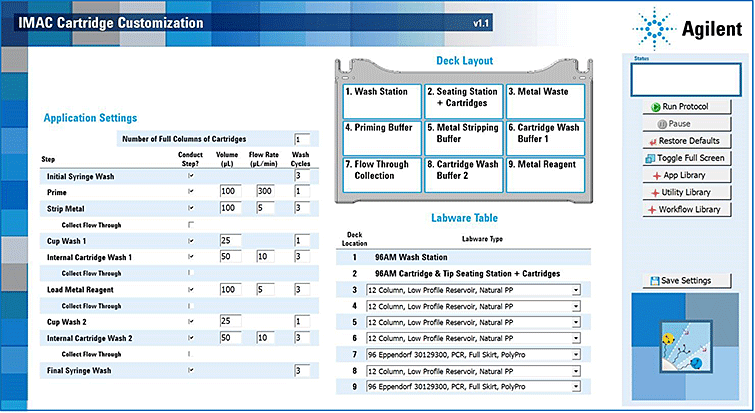Open labware dropdown for deck location 9
This screenshot has height=413, width=755.
pos(577,386)
